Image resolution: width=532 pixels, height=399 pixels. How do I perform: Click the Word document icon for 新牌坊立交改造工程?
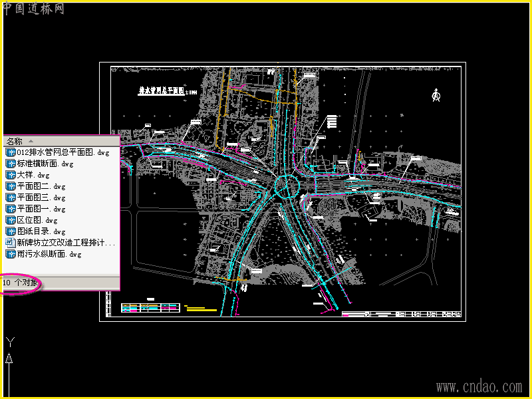point(11,243)
